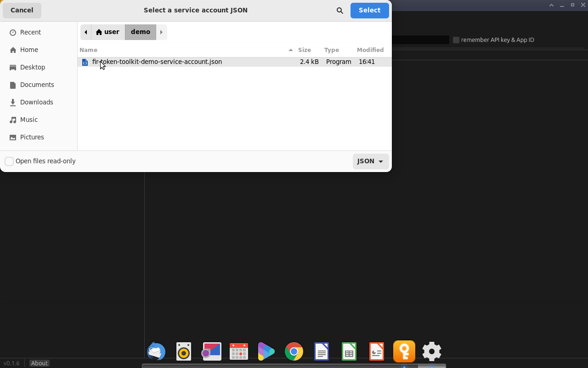Click the v0.1.6 version label

pyautogui.click(x=11, y=363)
